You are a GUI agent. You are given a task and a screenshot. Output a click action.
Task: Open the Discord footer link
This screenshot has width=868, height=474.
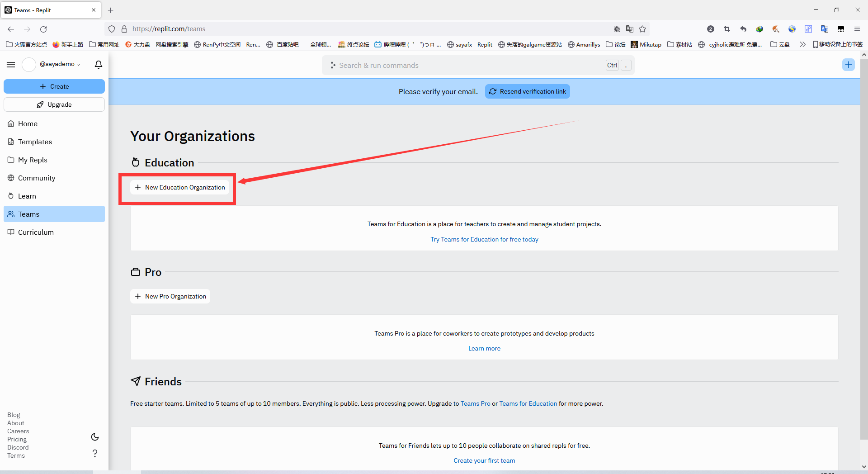(18, 447)
